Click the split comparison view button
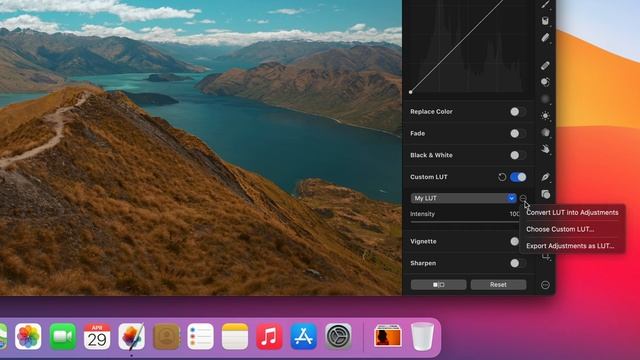 click(x=438, y=284)
